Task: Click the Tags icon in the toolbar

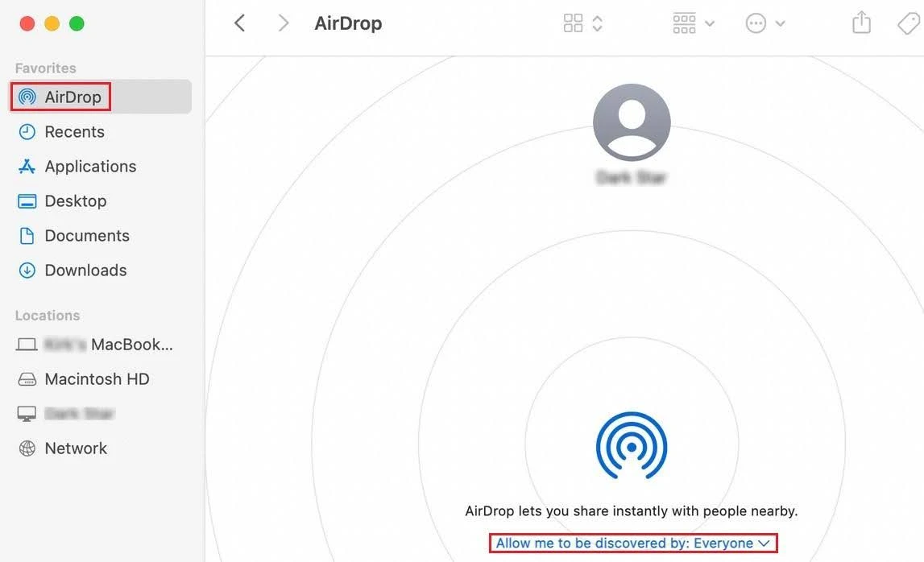Action: tap(909, 23)
